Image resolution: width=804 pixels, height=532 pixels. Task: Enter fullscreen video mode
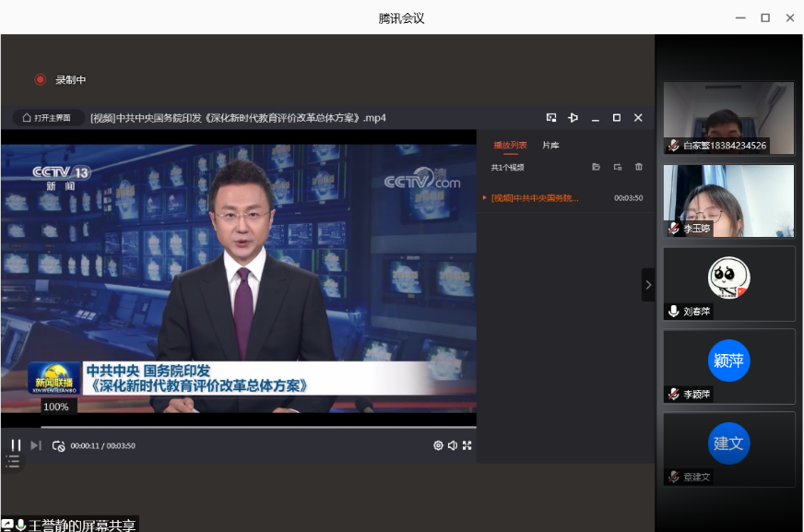click(467, 445)
